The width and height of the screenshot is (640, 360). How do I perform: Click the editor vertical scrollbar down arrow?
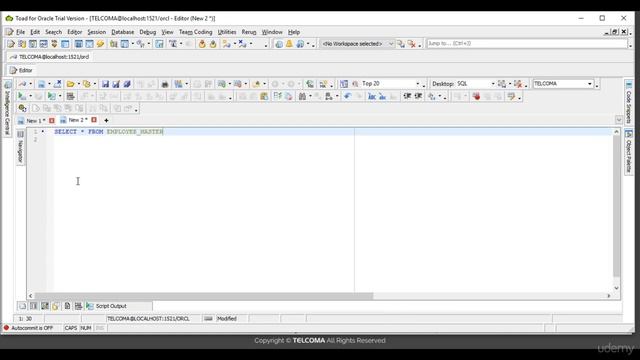pyautogui.click(x=616, y=288)
